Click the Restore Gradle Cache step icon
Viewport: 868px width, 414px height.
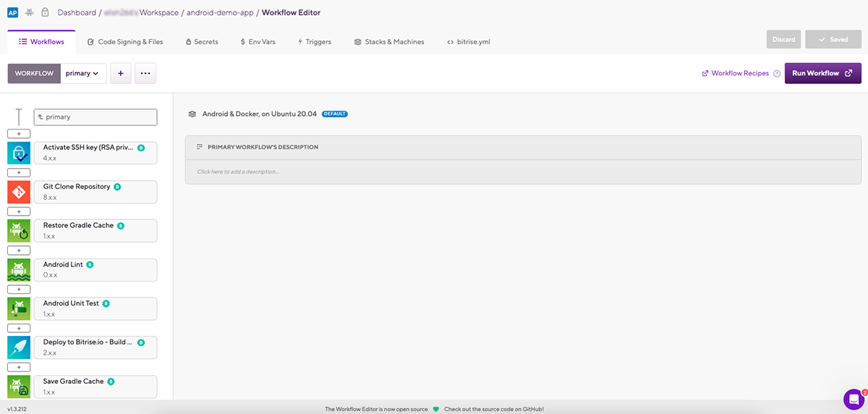click(x=19, y=231)
